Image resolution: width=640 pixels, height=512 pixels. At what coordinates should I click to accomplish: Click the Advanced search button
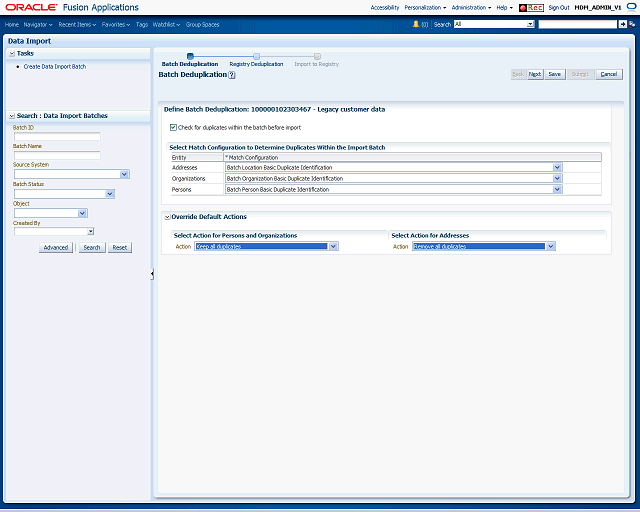[x=56, y=247]
